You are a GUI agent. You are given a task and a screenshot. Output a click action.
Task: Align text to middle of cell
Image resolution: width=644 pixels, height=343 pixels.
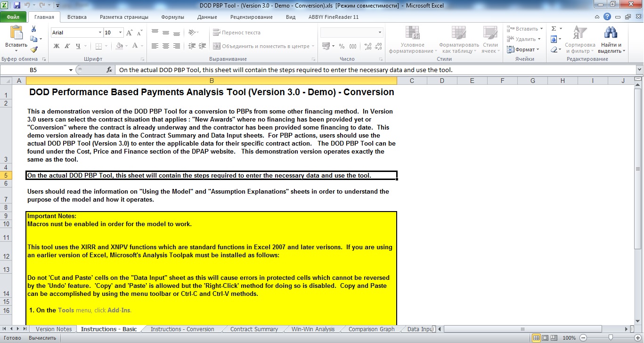point(165,33)
